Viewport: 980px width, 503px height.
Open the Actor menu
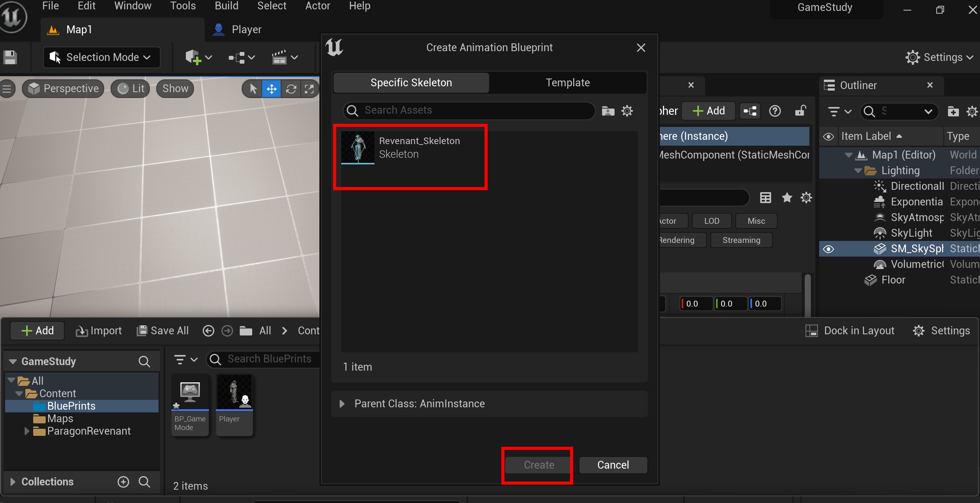pos(317,6)
